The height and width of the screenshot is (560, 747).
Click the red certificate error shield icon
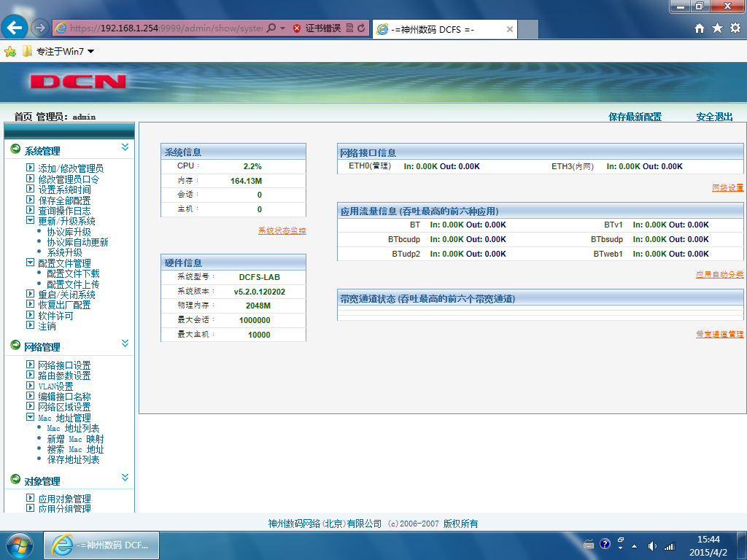pyautogui.click(x=297, y=28)
